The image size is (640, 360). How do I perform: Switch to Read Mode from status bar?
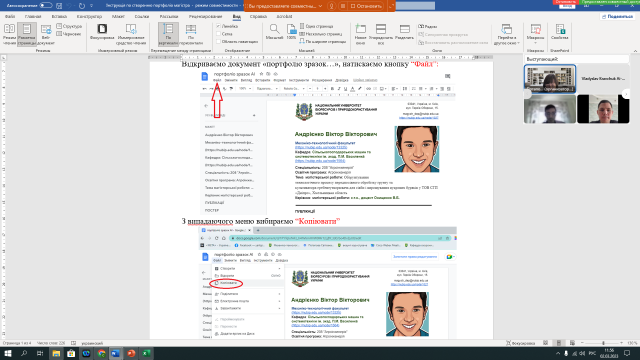pos(546,343)
